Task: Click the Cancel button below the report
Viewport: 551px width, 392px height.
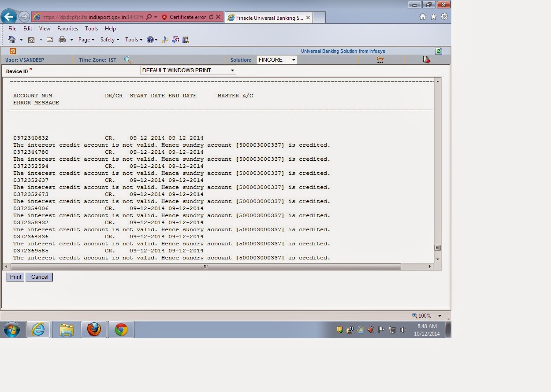Action: point(39,277)
